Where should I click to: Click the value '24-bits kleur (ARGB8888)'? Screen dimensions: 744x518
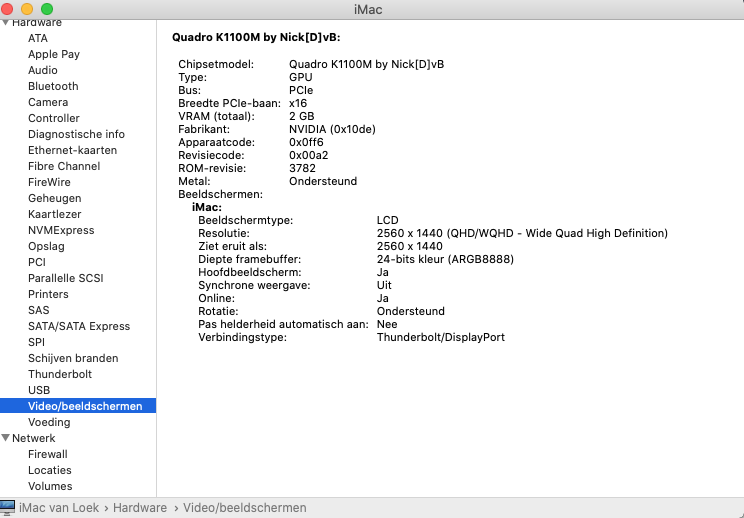445,259
